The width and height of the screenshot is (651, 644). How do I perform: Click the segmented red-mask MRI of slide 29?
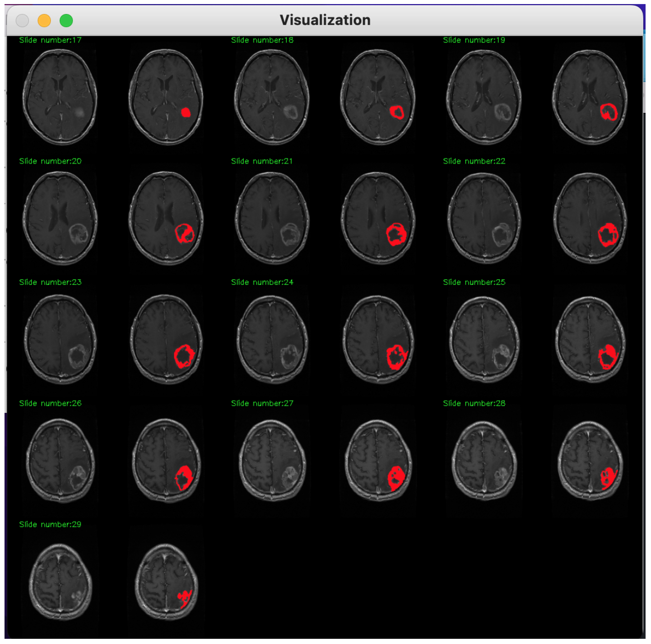click(x=166, y=582)
